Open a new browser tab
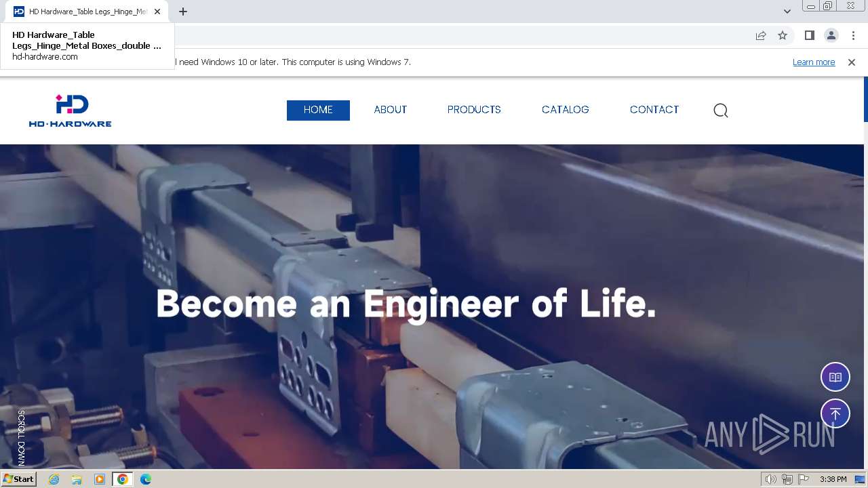The width and height of the screenshot is (868, 488). pos(183,12)
